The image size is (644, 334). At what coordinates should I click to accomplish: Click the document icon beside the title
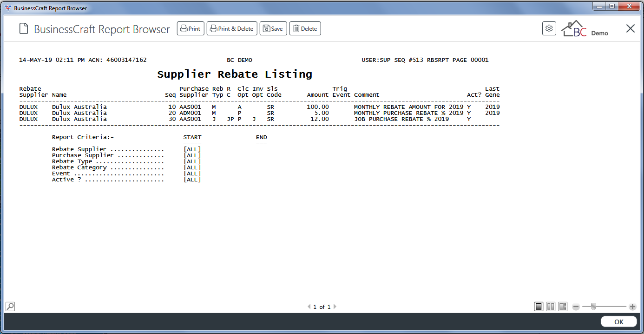[24, 29]
